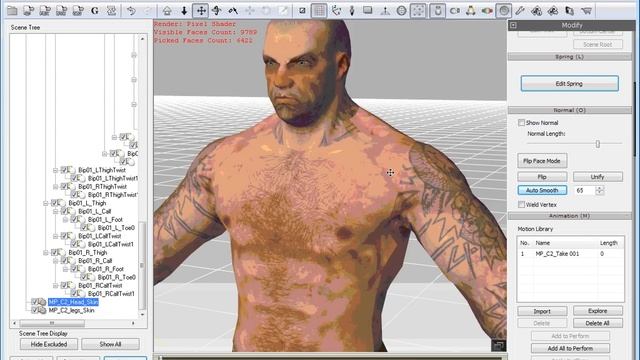Uncheck the MP_C2_legs_Skin checkbox

(x=35, y=310)
